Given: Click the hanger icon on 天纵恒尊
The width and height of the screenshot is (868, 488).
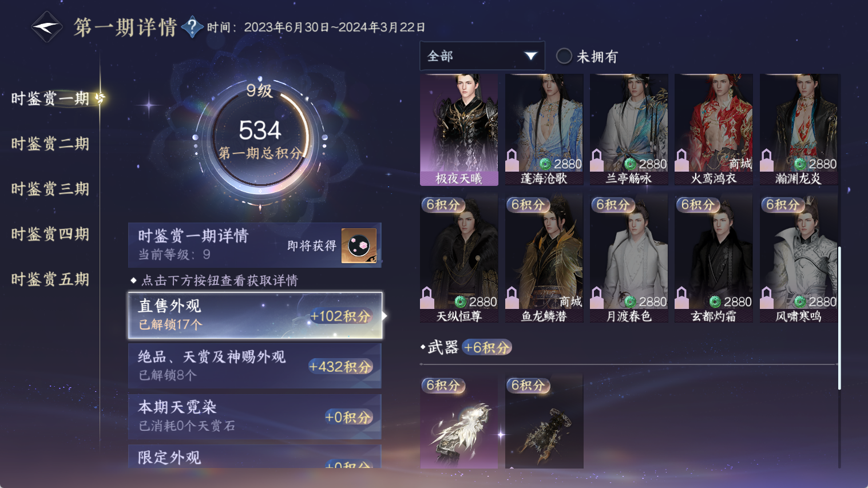Looking at the screenshot, I should (427, 297).
